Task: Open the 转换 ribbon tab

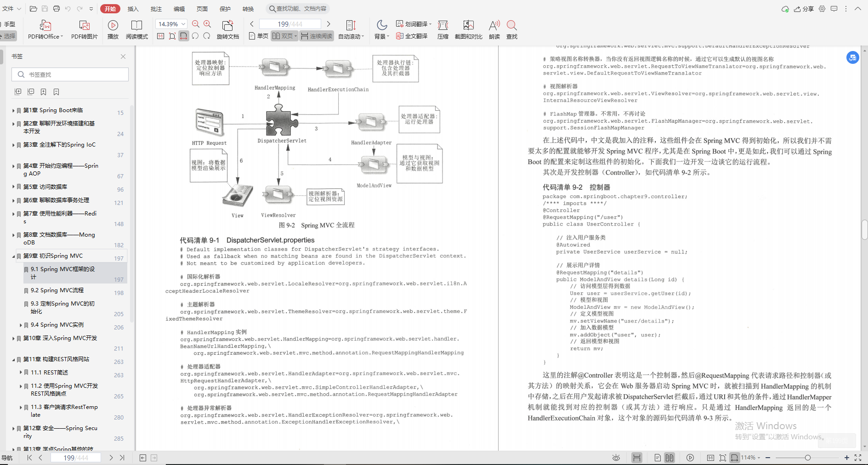Action: click(x=248, y=9)
